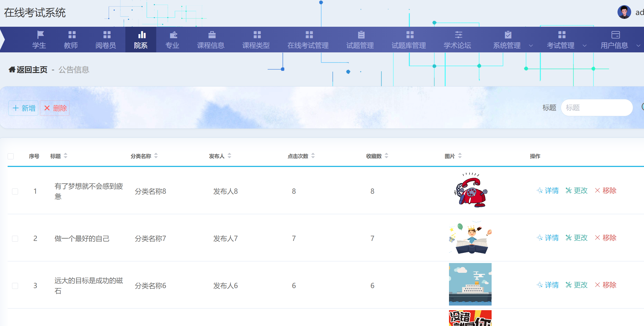This screenshot has height=326, width=644.
Task: Click the 新增 button to add announcement
Action: tap(23, 108)
